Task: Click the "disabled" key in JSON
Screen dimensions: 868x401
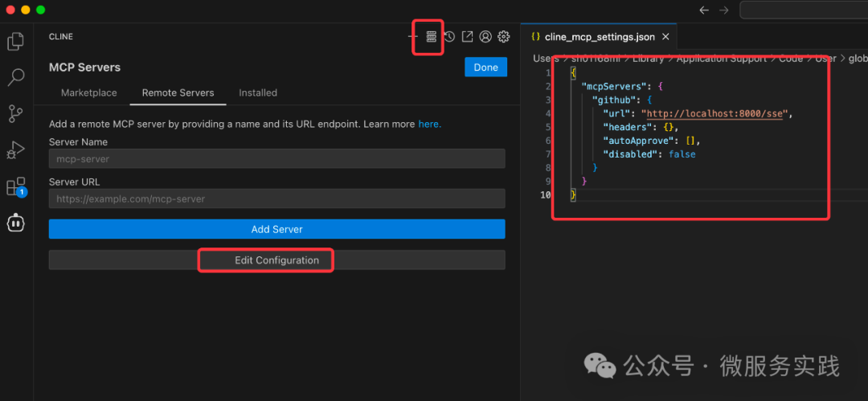Action: click(x=630, y=154)
